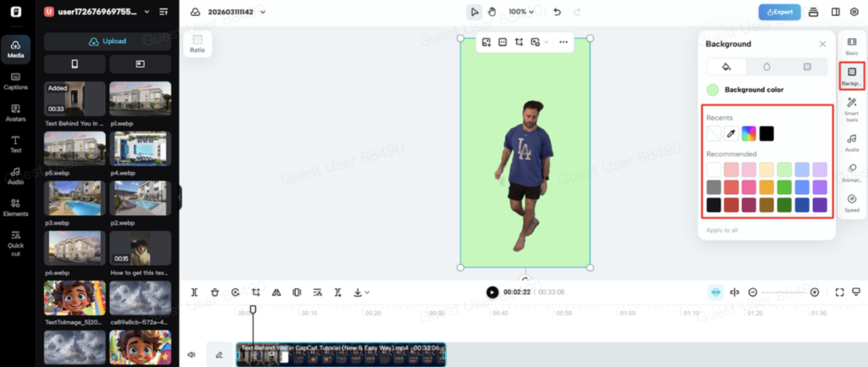Screen dimensions: 868x367
Task: Click the delete trash icon above the timeline
Action: [214, 292]
